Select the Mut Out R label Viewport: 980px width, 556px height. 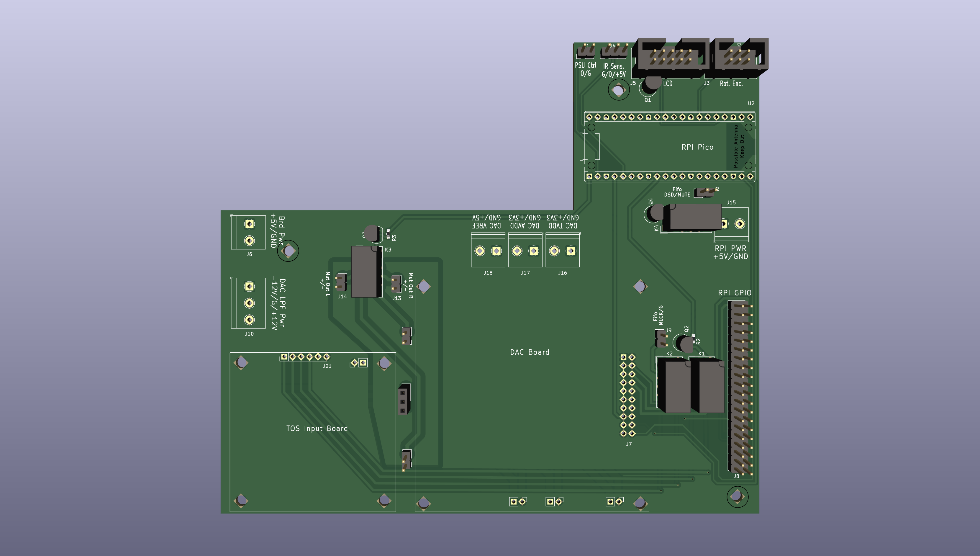pyautogui.click(x=408, y=286)
